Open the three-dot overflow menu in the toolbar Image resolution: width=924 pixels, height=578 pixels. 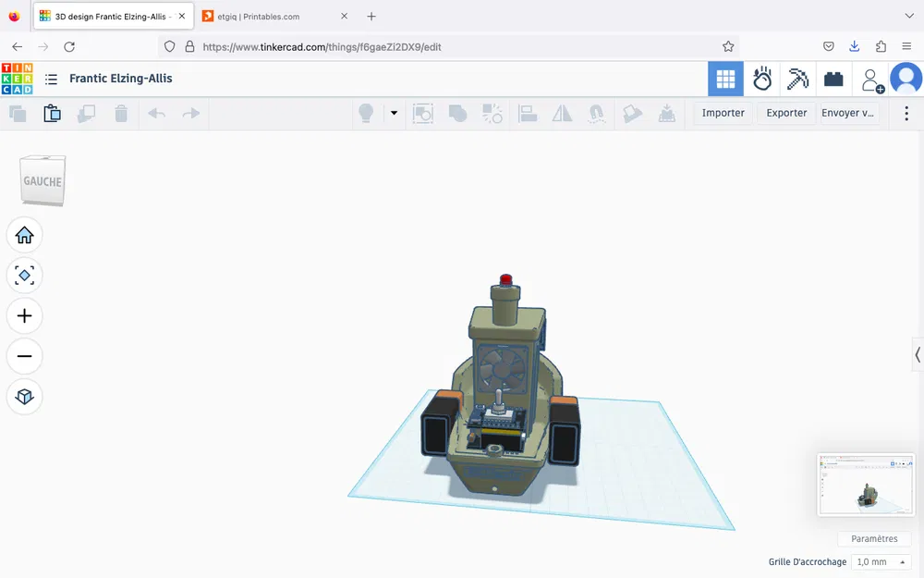(x=906, y=113)
